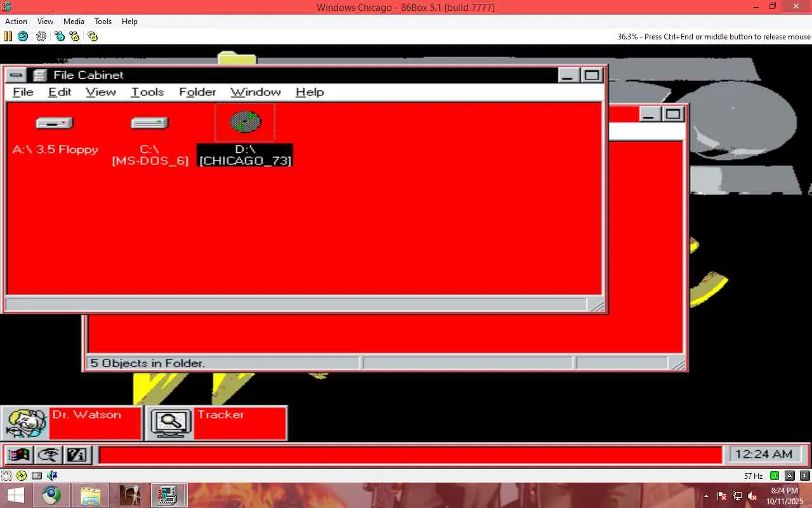Open the Tools menu in File Cabinet
This screenshot has height=508, width=812.
click(147, 92)
